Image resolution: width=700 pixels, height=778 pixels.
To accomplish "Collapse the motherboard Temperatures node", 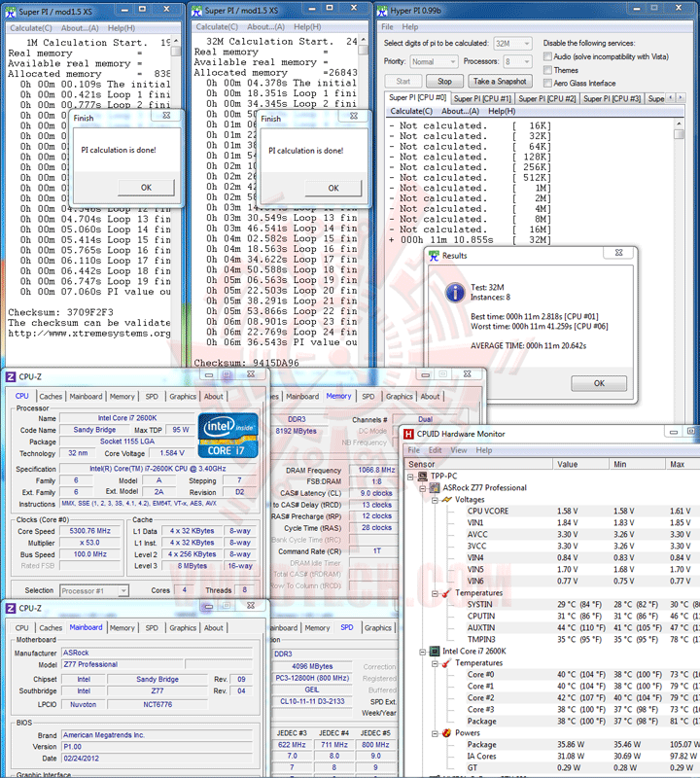I will pos(435,593).
